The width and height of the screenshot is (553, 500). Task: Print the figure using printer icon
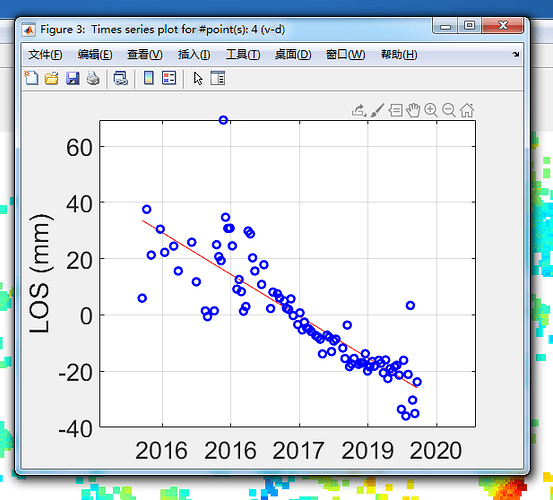pyautogui.click(x=93, y=78)
